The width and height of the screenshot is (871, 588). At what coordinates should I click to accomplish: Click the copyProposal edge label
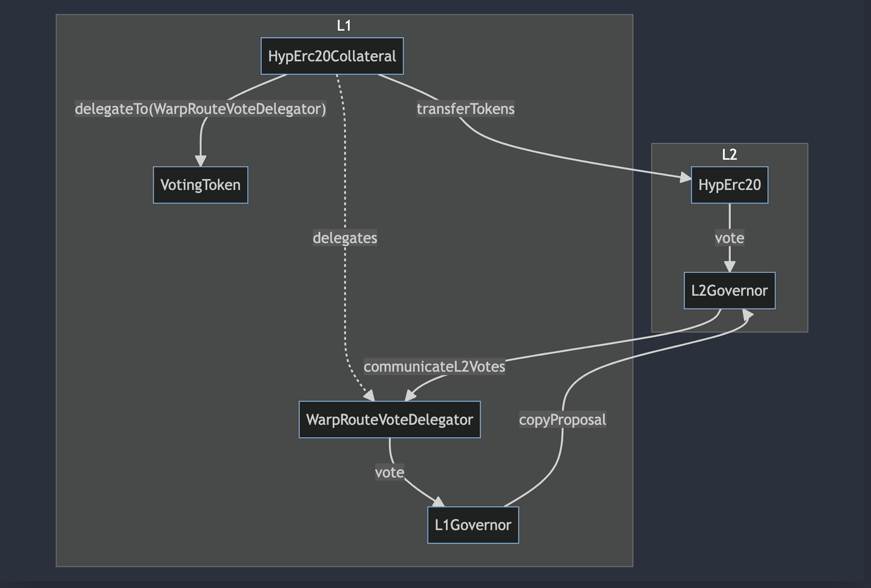click(x=563, y=419)
